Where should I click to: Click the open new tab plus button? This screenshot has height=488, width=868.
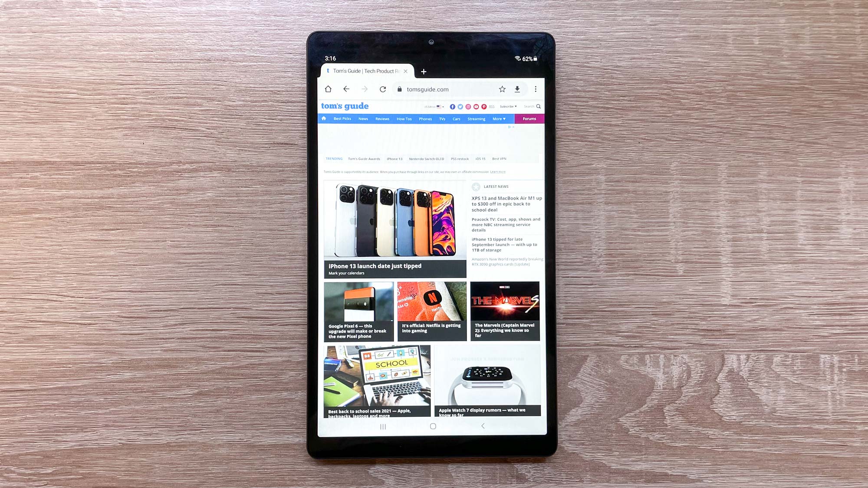pos(424,71)
